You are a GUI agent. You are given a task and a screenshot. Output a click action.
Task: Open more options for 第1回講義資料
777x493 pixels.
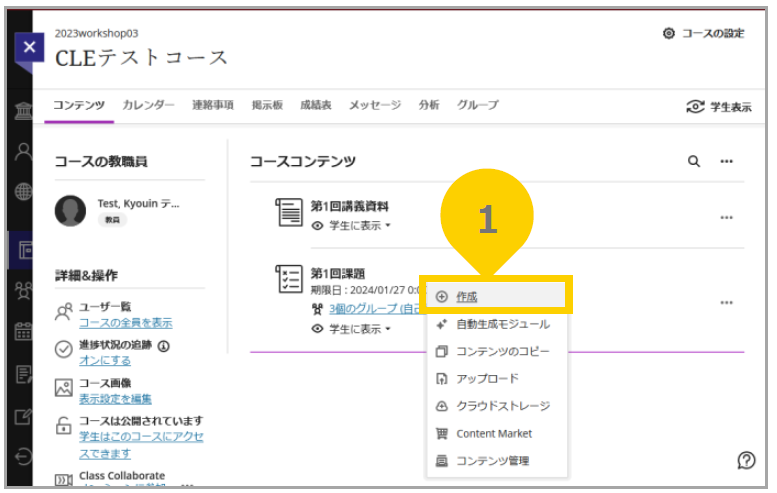tap(726, 218)
